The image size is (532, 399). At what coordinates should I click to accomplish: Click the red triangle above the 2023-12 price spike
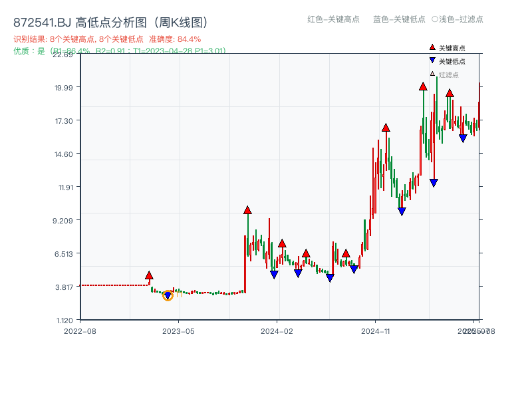pos(247,209)
